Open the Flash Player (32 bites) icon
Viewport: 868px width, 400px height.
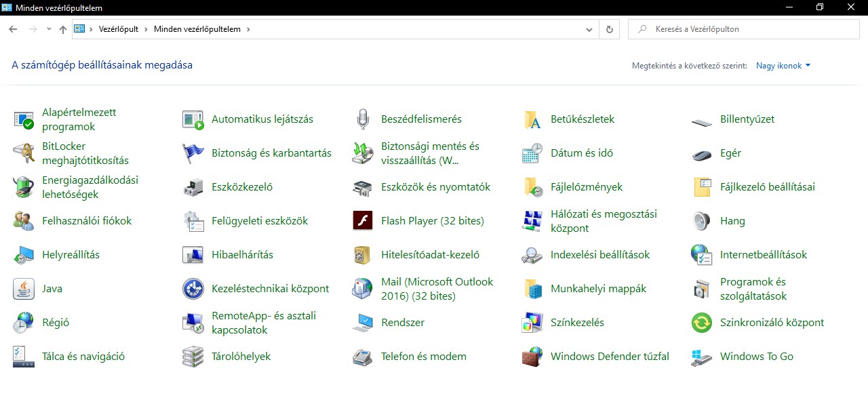(363, 221)
